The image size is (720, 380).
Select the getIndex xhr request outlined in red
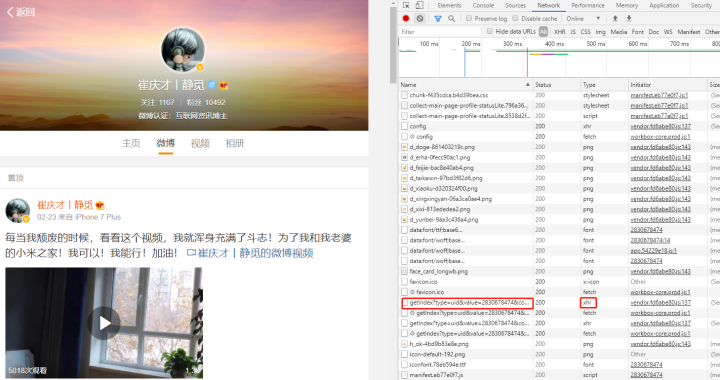(467, 302)
